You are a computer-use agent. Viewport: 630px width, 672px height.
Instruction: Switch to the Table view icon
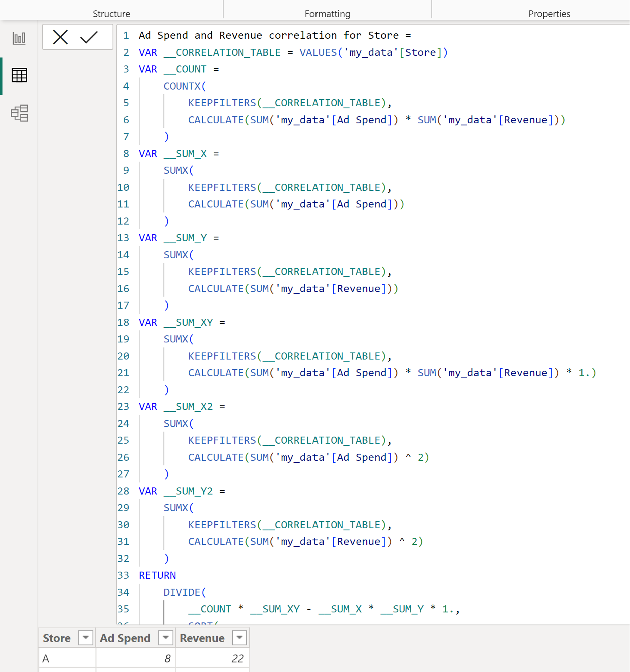tap(19, 75)
